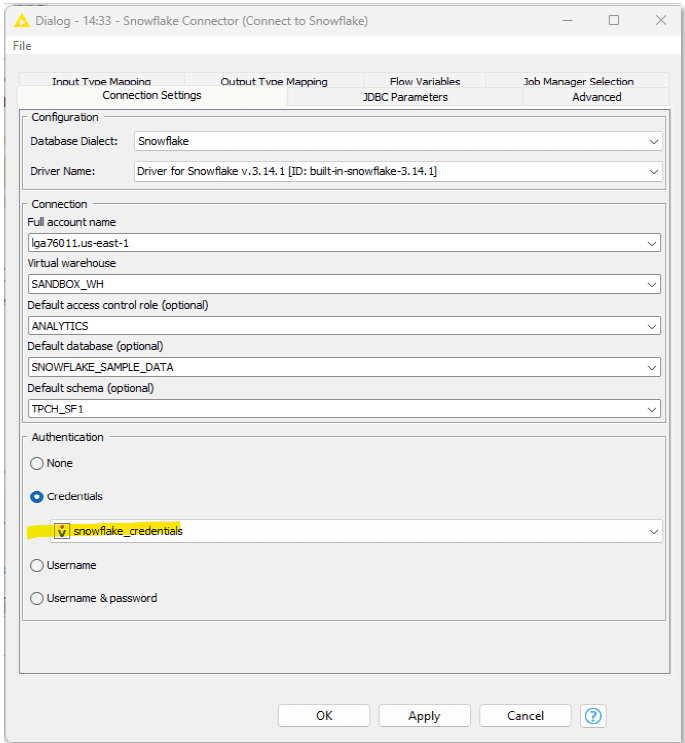Expand the Default schema dropdown arrow

(x=652, y=409)
